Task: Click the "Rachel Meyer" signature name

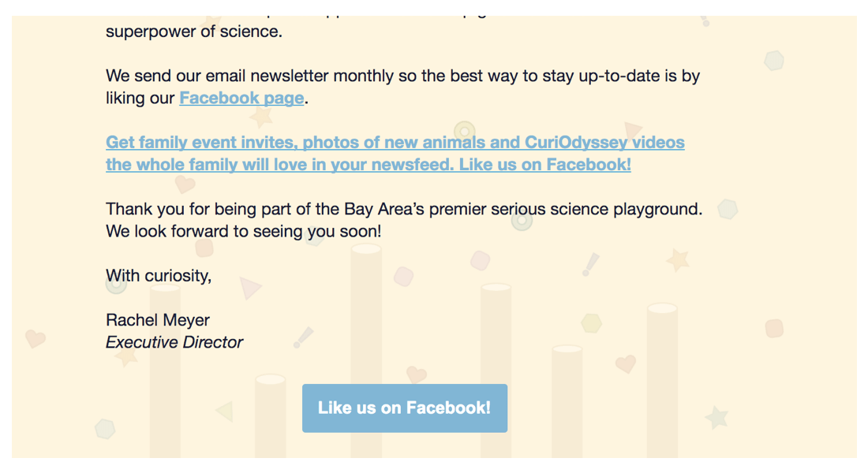Action: 158,320
